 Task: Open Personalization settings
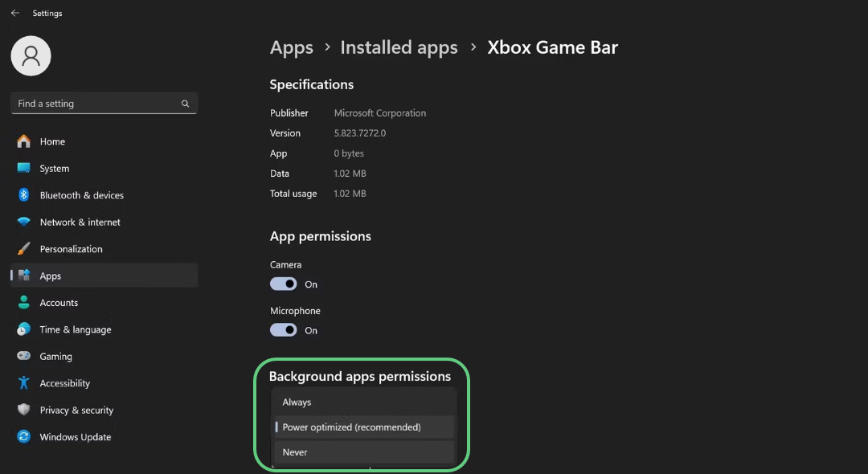coord(23,248)
